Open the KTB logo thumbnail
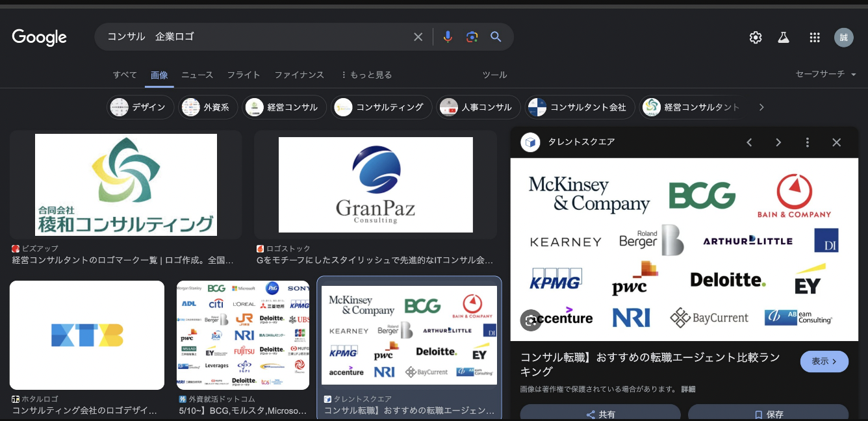The height and width of the screenshot is (421, 868). point(87,335)
